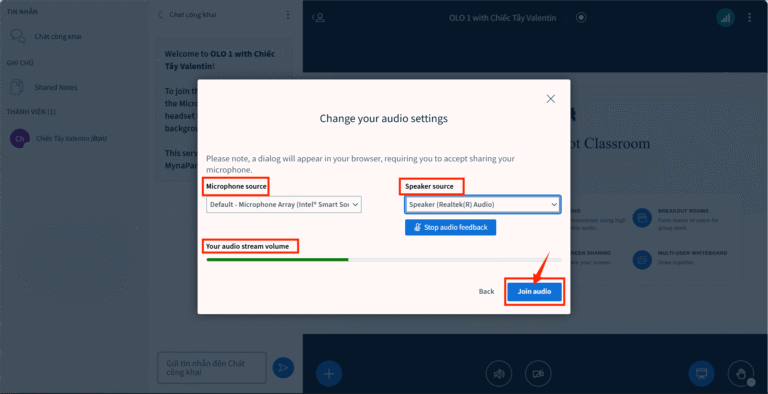Click the send message arrow button
Viewport: 768px width, 394px height.
tap(283, 368)
